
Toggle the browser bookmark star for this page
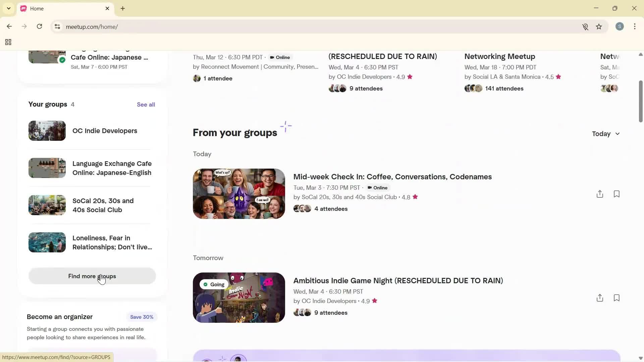599,26
